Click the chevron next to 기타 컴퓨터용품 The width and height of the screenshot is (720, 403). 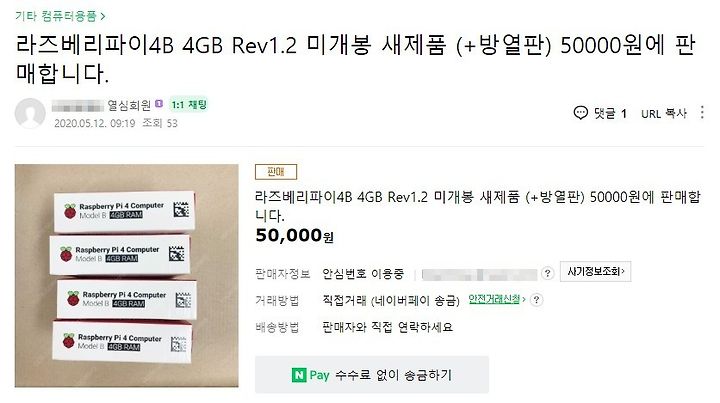point(103,17)
